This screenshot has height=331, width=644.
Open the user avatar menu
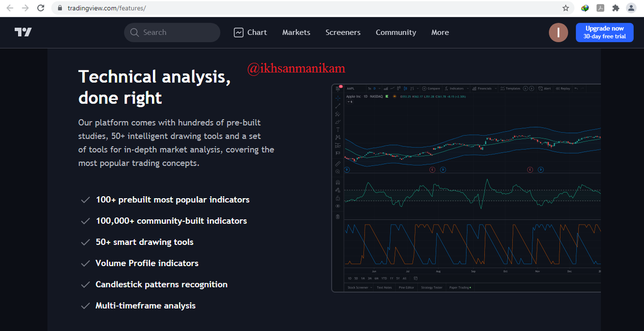coord(558,33)
